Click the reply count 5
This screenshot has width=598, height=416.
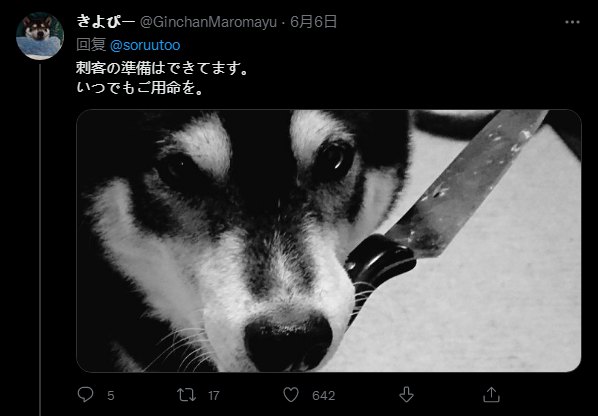[111, 396]
